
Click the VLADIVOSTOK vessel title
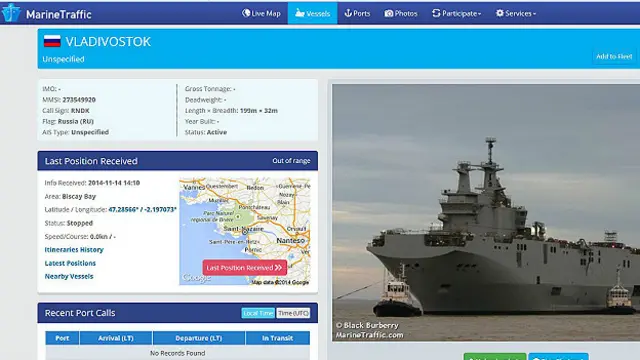[x=108, y=41]
